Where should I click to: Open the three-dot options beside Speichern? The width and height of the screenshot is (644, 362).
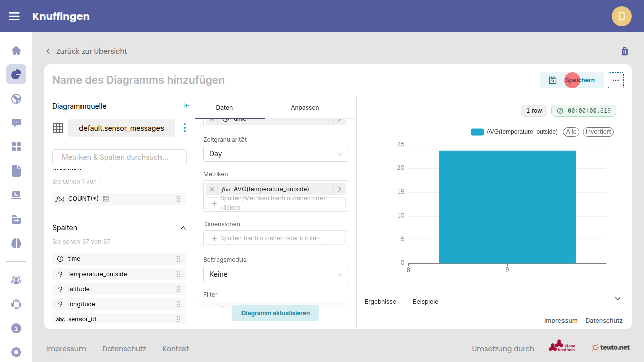tap(615, 80)
